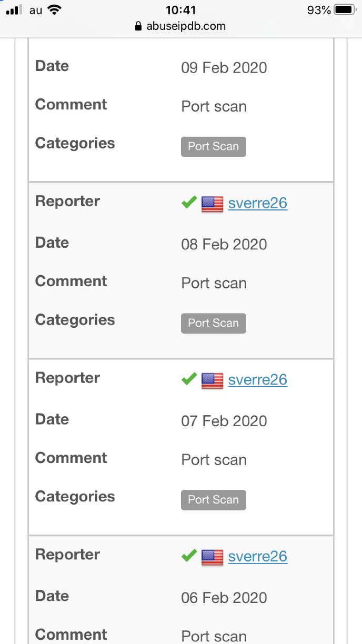Click Port Scan badge in 07 Feb report
The width and height of the screenshot is (362, 644).
coord(214,500)
